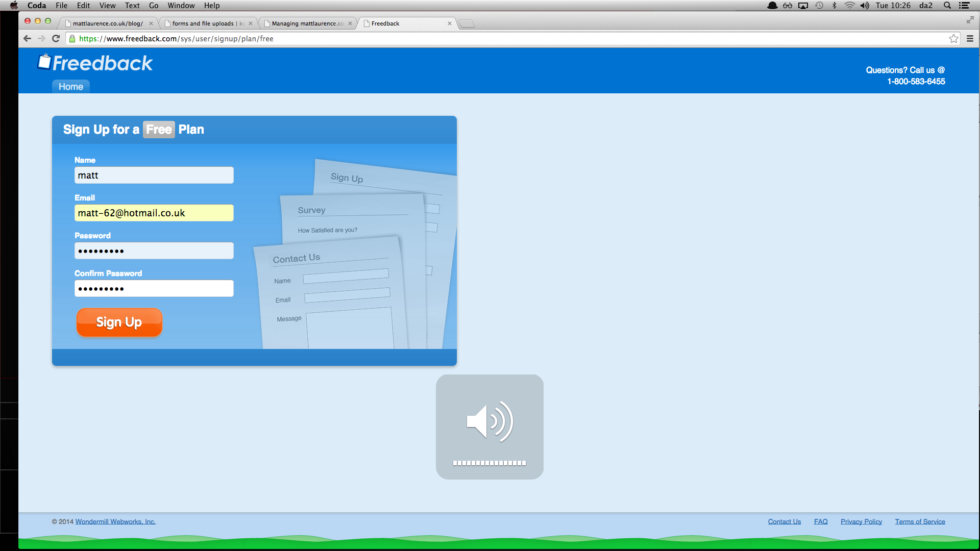Bookmark page with star icon
Viewport: 980px width, 551px height.
click(x=953, y=39)
